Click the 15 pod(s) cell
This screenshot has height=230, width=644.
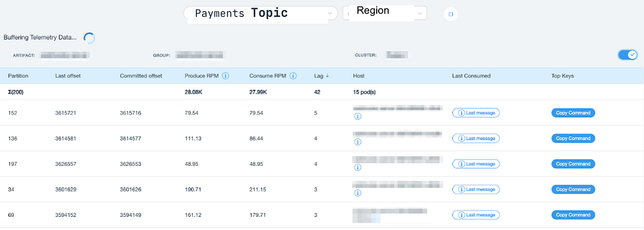pos(364,92)
